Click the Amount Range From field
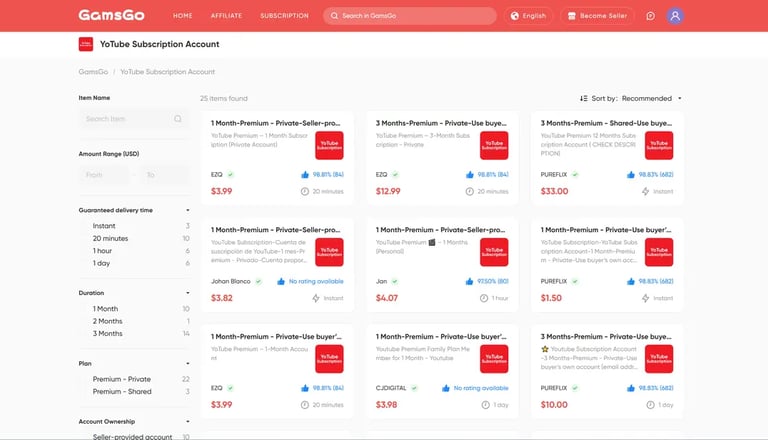 point(104,175)
